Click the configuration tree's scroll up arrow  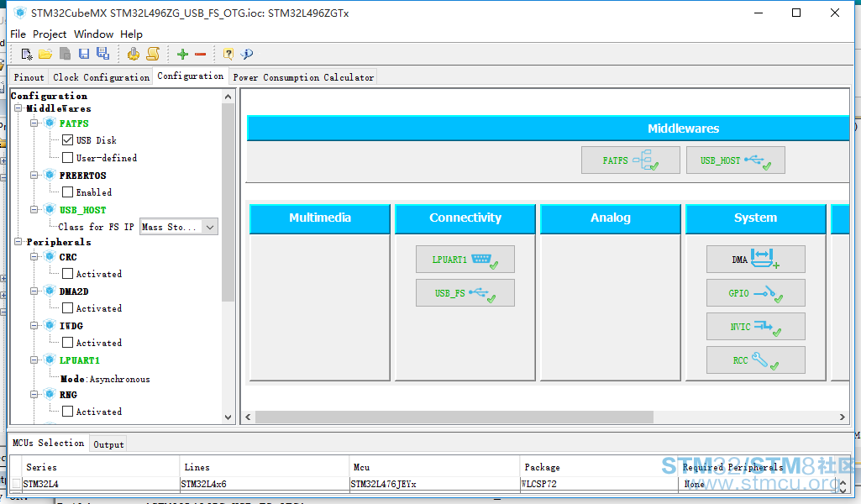[x=228, y=97]
